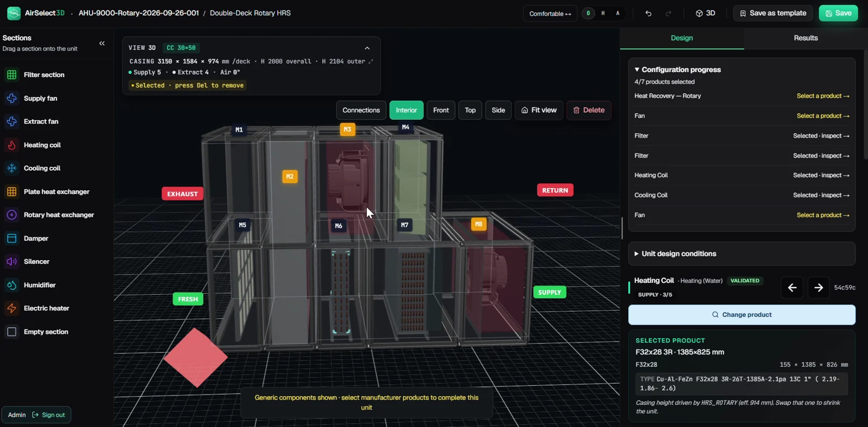The height and width of the screenshot is (427, 868).
Task: Toggle the O mode button
Action: [588, 14]
